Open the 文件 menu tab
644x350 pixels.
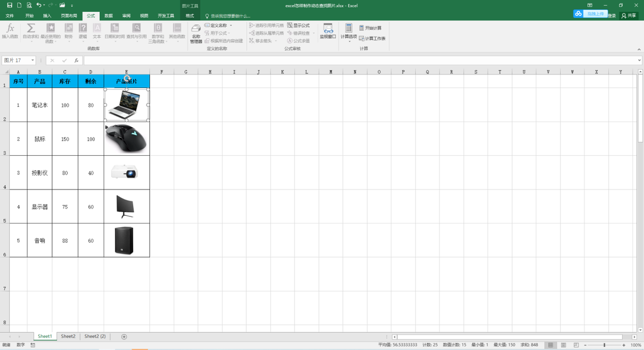(x=10, y=16)
